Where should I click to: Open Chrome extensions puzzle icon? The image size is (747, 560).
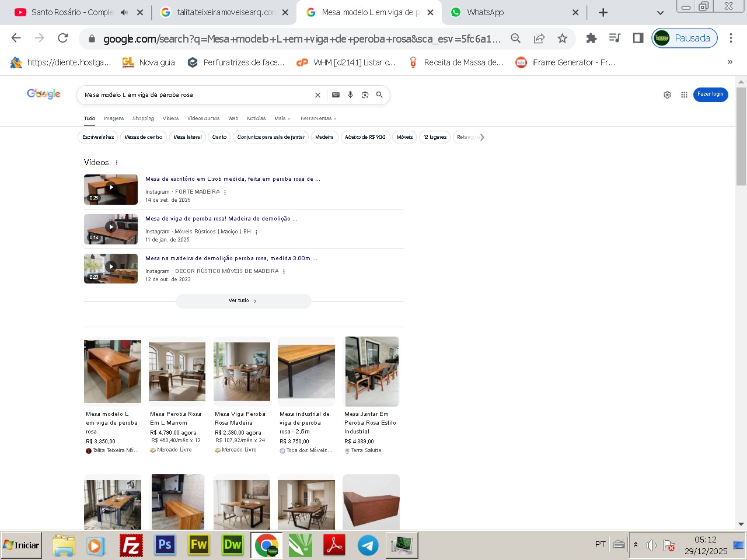591,38
